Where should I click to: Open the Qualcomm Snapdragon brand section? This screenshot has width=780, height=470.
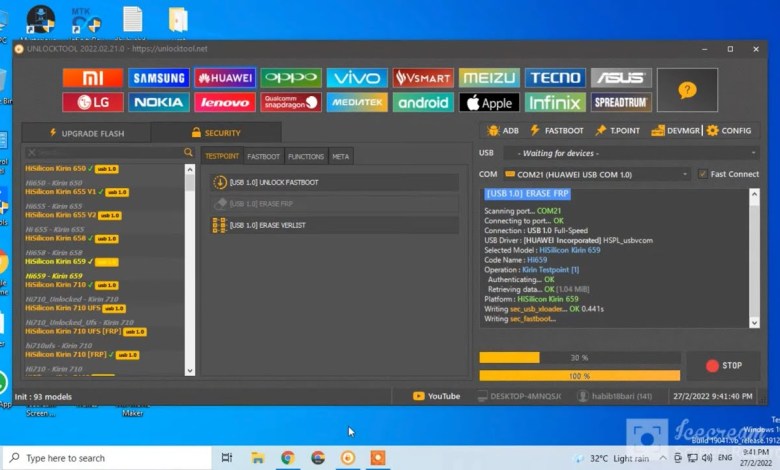point(290,102)
